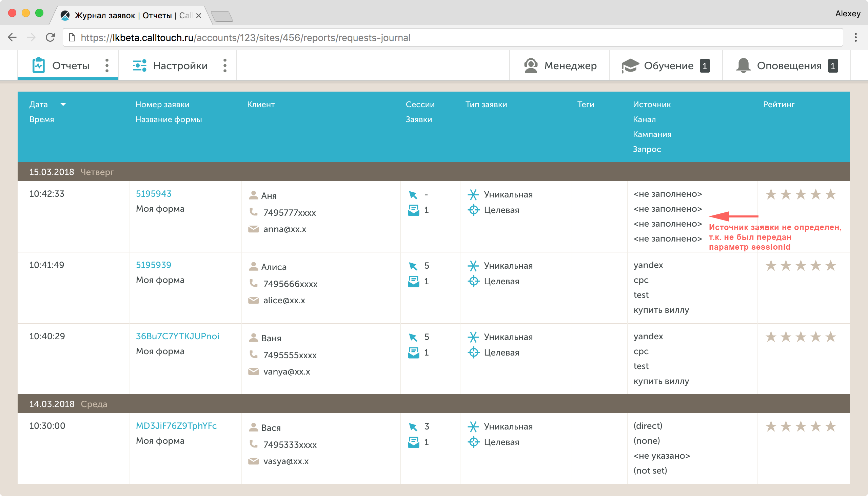Expand the Настройки three-dot menu
The width and height of the screenshot is (868, 496).
(225, 65)
